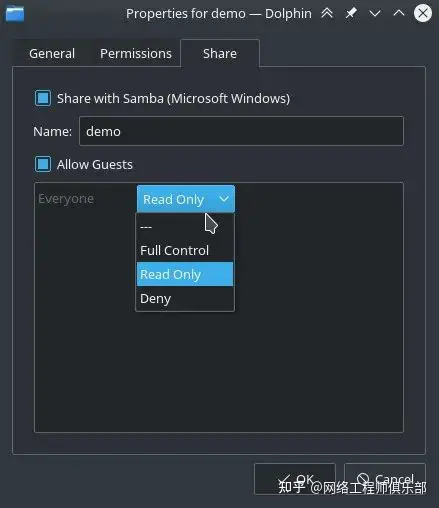Click the Dolphin folder icon in title bar

point(15,14)
